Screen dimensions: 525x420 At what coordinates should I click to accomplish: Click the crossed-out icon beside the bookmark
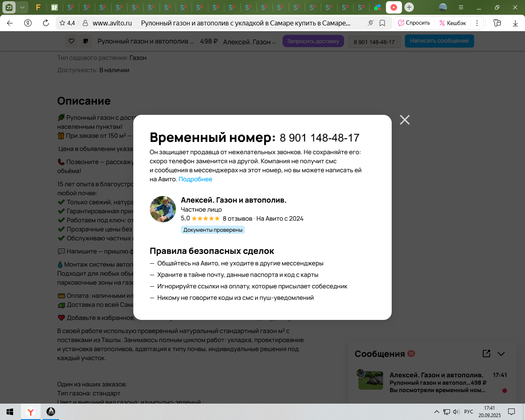(x=370, y=23)
